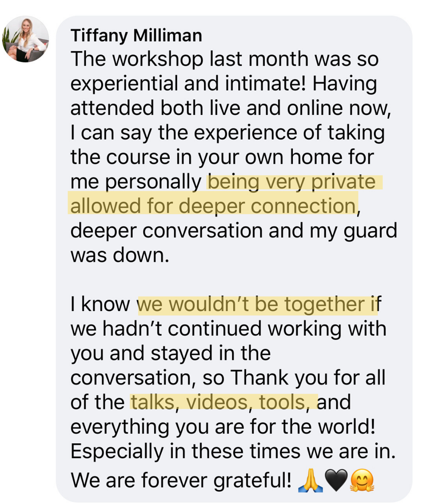The image size is (426, 504).
Task: Click the text "was down."
Action: (120, 255)
